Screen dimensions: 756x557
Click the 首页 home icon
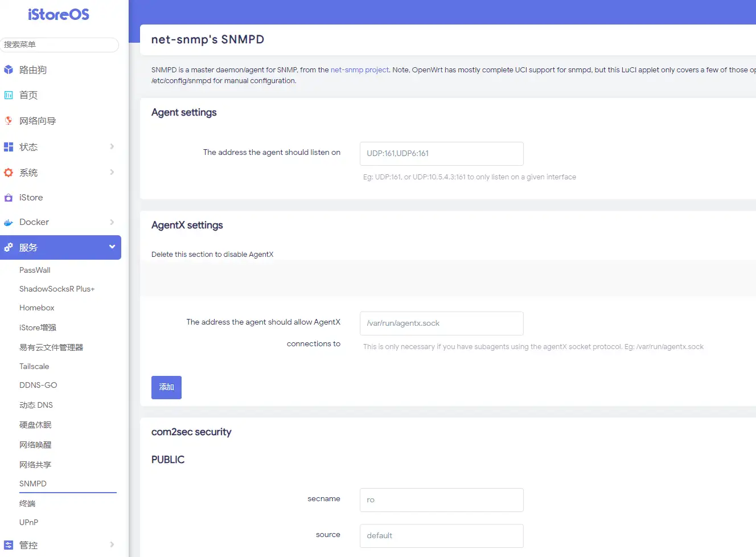coord(9,95)
